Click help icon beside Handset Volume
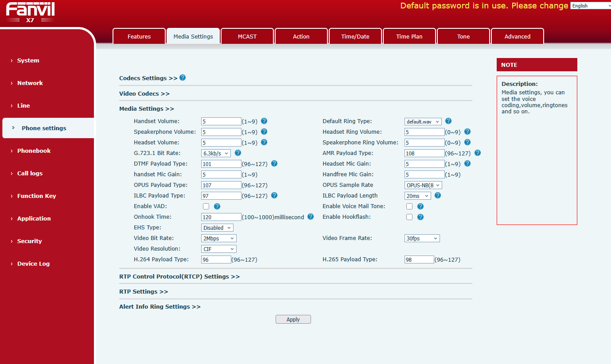Image resolution: width=611 pixels, height=364 pixels. click(264, 121)
